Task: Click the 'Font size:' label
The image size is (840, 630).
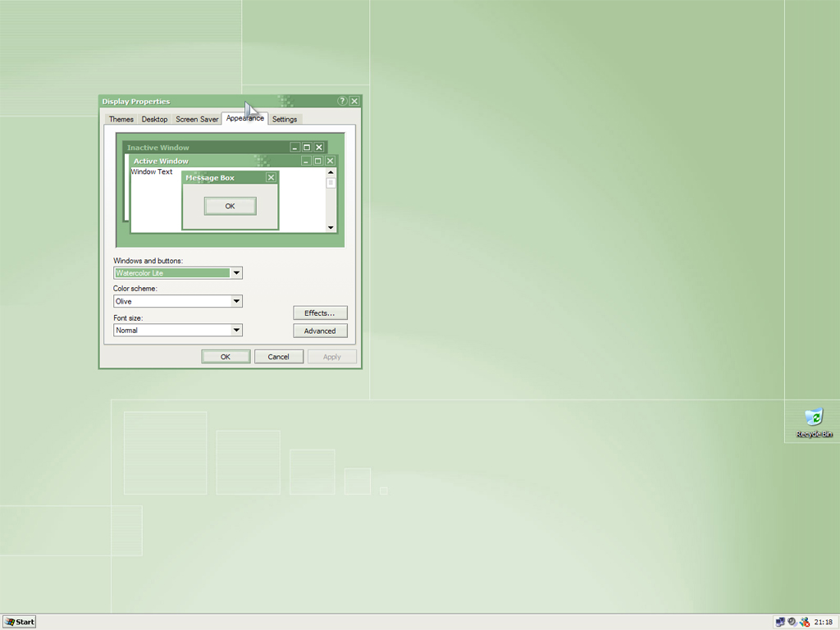Action: coord(128,317)
